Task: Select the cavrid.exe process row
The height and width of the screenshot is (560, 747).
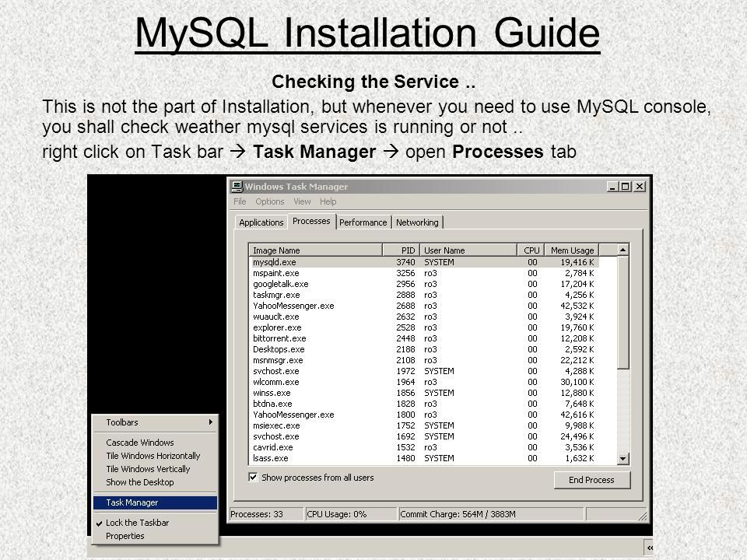Action: (x=424, y=448)
